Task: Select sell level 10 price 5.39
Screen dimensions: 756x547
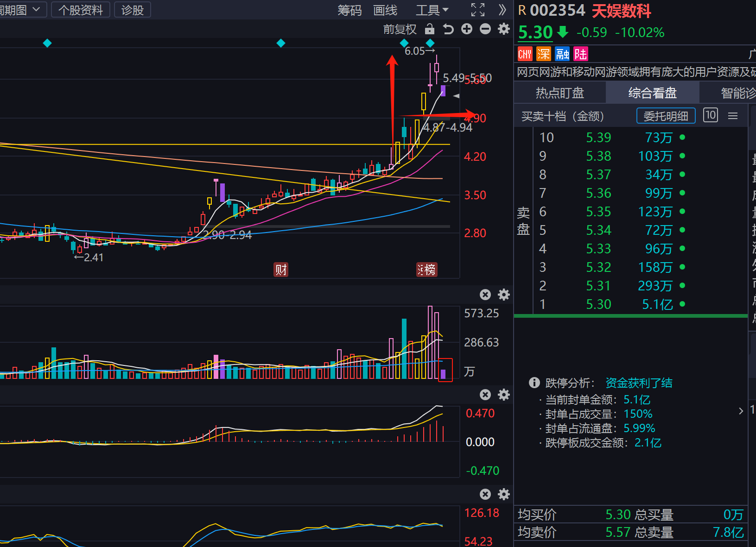Action: [598, 138]
